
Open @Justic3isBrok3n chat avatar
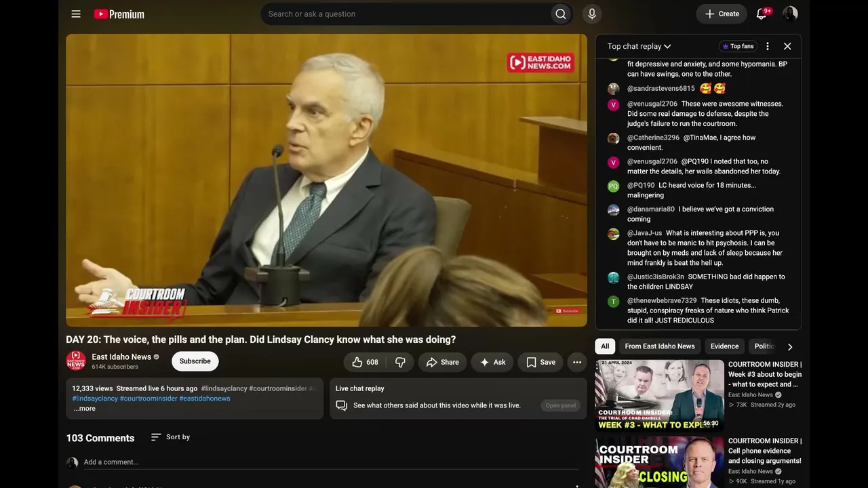[614, 277]
